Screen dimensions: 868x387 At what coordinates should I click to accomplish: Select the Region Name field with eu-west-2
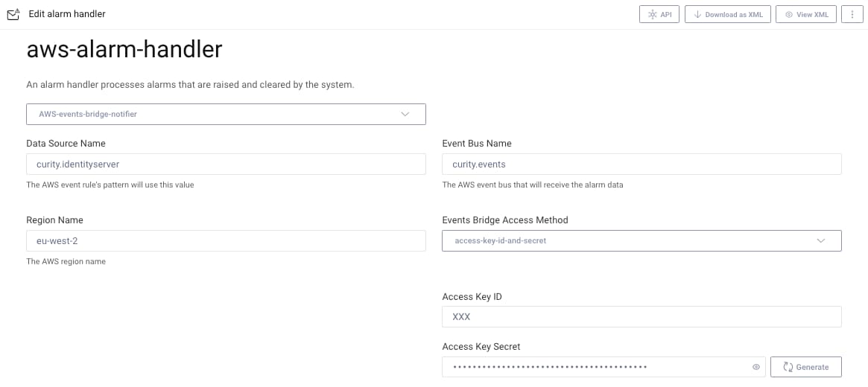tap(226, 240)
